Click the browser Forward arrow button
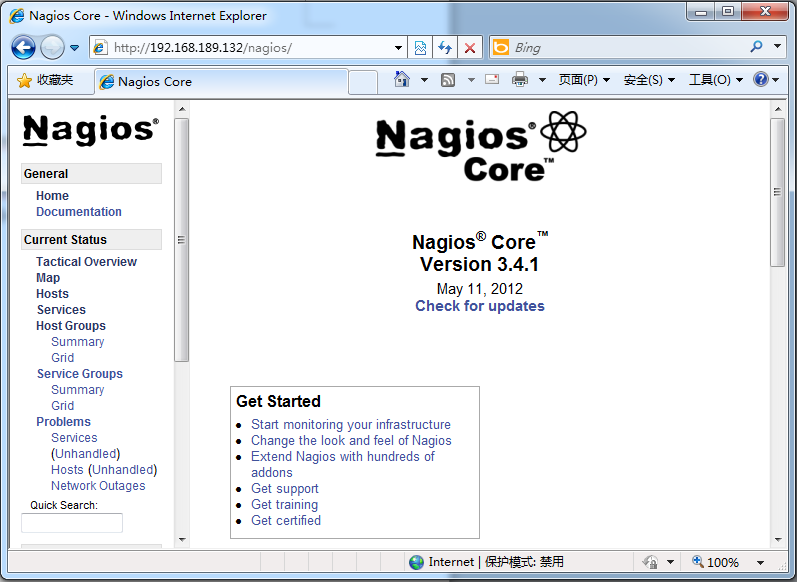 click(52, 48)
